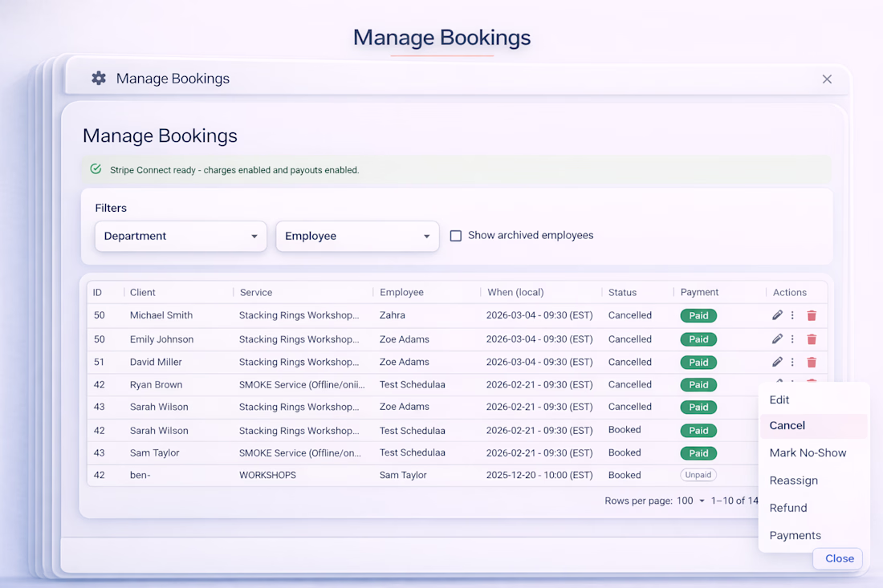
Task: Click trash icon on David Miller's row
Action: [x=812, y=363]
